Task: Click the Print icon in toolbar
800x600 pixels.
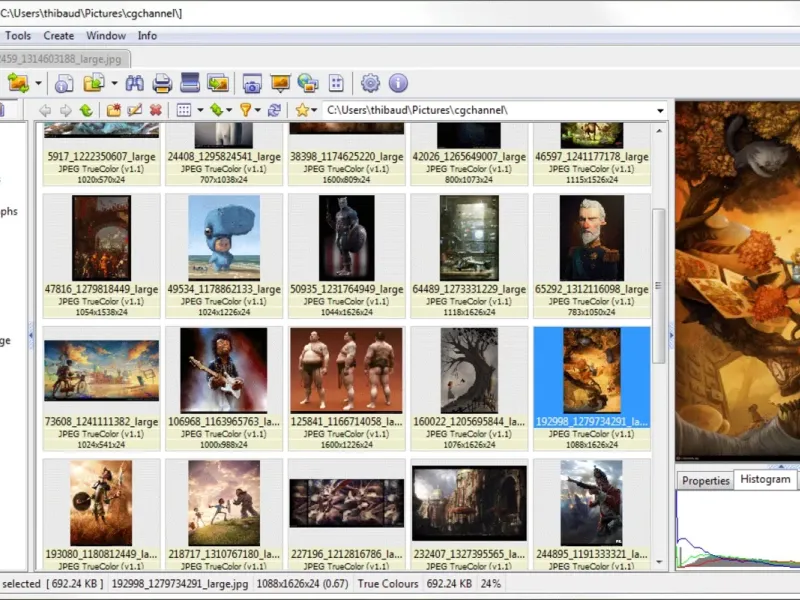Action: [162, 83]
